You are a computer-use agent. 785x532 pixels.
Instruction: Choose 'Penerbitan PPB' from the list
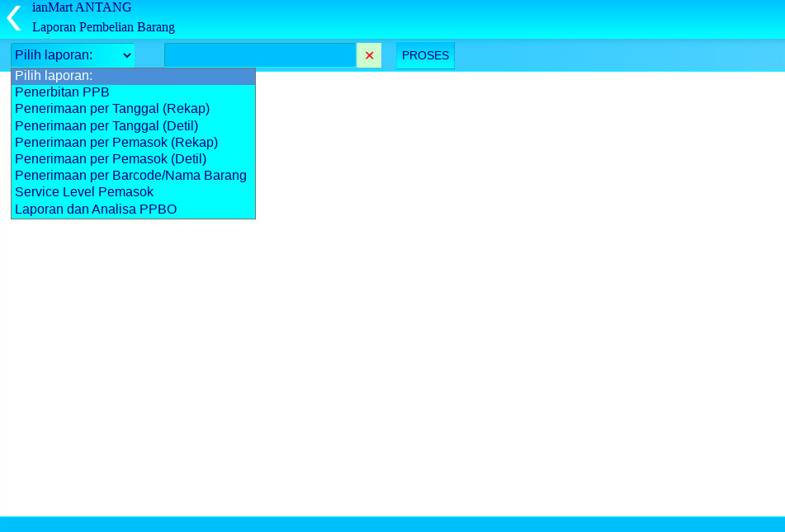point(62,92)
